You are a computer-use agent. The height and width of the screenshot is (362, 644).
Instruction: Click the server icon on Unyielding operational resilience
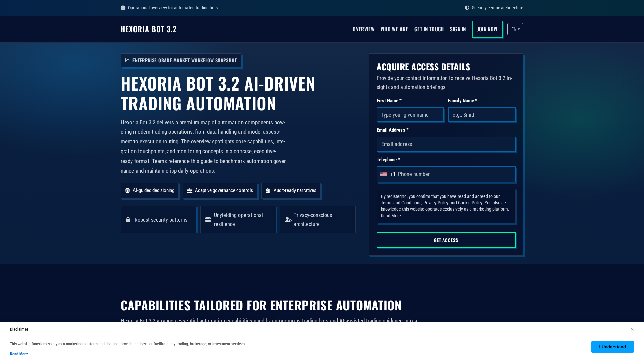click(208, 220)
